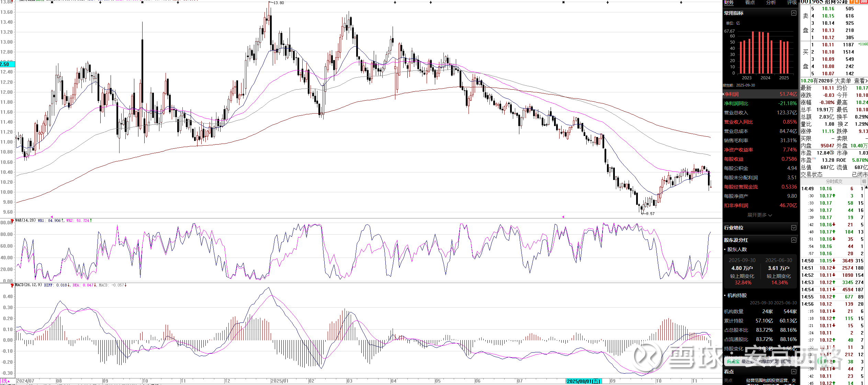Image resolution: width=868 pixels, height=385 pixels.
Task: Switch to the 财务 tab
Action: [x=729, y=3]
